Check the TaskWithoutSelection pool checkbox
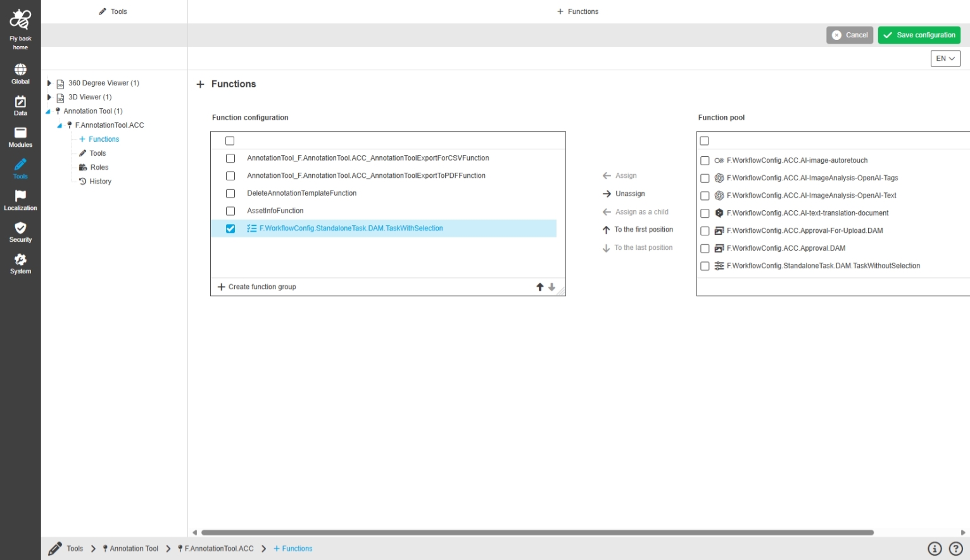The width and height of the screenshot is (970, 560). click(x=705, y=266)
